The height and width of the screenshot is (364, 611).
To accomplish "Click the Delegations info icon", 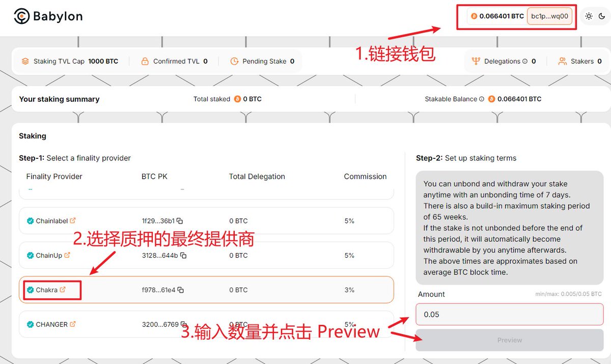I will click(x=525, y=61).
